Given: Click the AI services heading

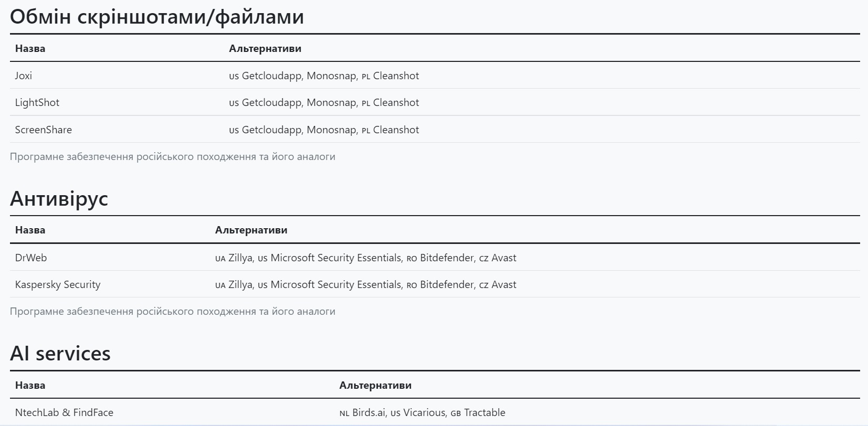Looking at the screenshot, I should pos(60,353).
